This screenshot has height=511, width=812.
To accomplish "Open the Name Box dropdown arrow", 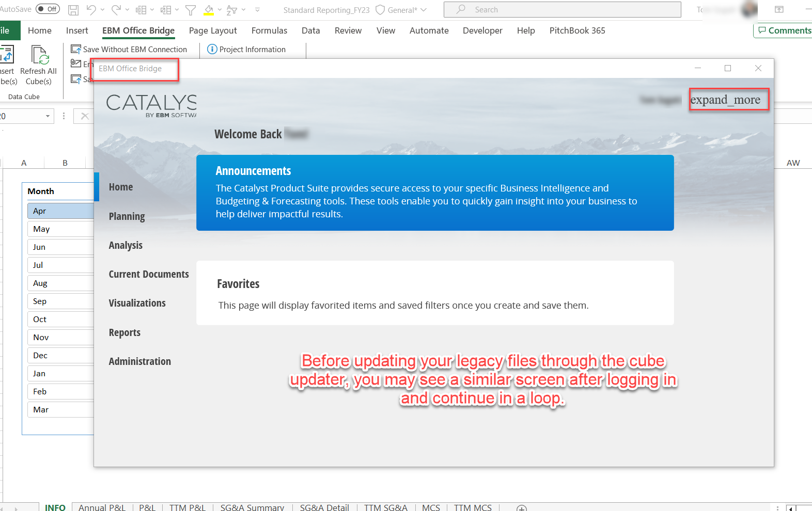I will (48, 116).
